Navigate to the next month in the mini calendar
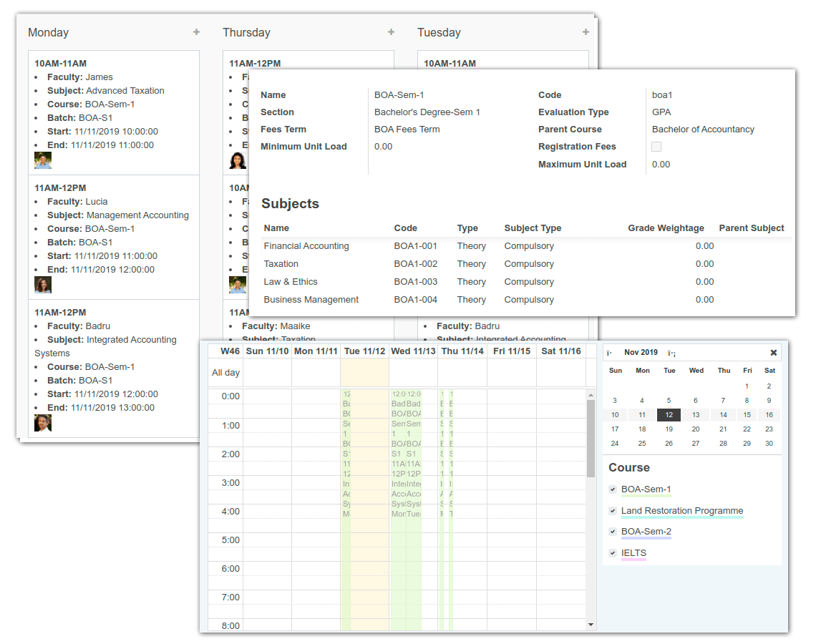The height and width of the screenshot is (644, 816). click(x=670, y=352)
